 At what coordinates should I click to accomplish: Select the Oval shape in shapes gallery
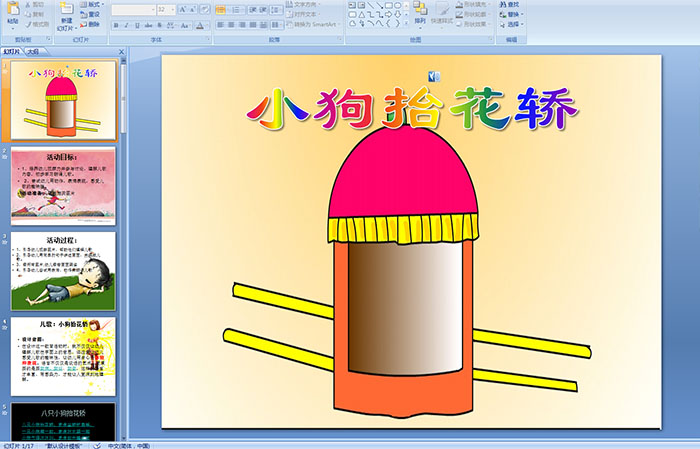pyautogui.click(x=398, y=5)
